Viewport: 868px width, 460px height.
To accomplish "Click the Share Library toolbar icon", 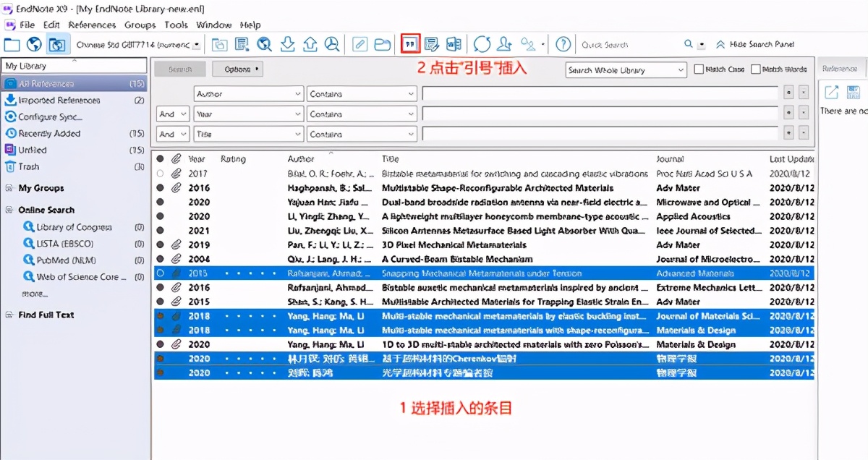I will click(x=505, y=44).
